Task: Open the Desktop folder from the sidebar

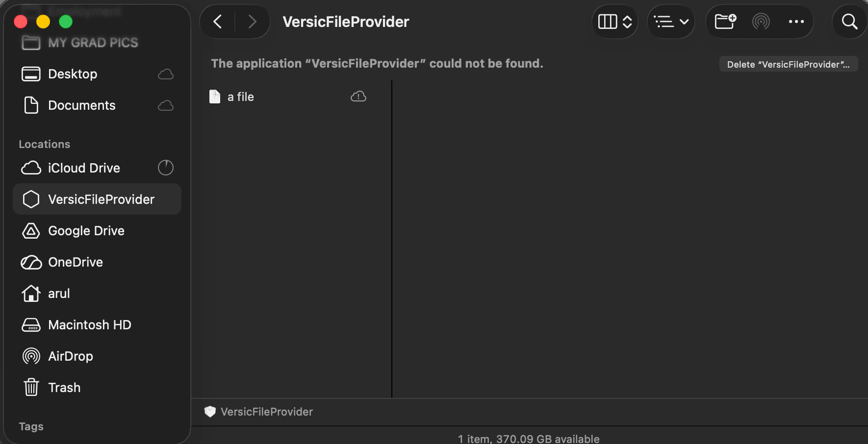Action: 73,74
